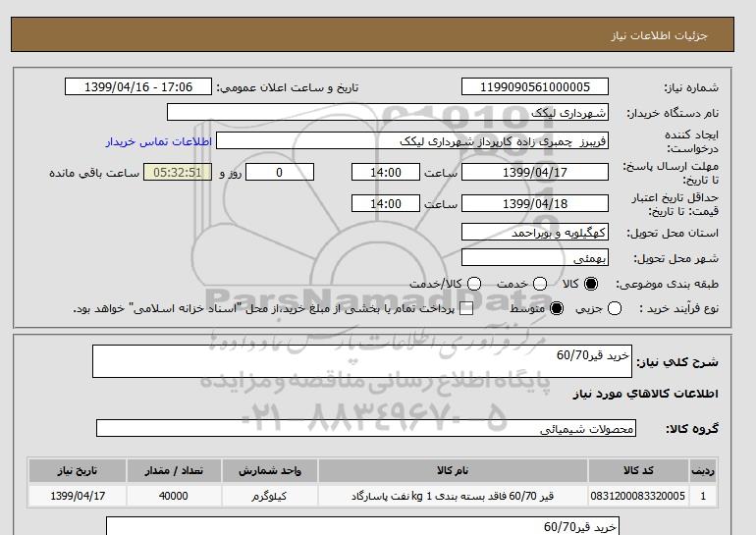Click the delivery province field کهگیلویه و بویراحمد
Image resolution: width=756 pixels, height=535 pixels.
click(535, 233)
